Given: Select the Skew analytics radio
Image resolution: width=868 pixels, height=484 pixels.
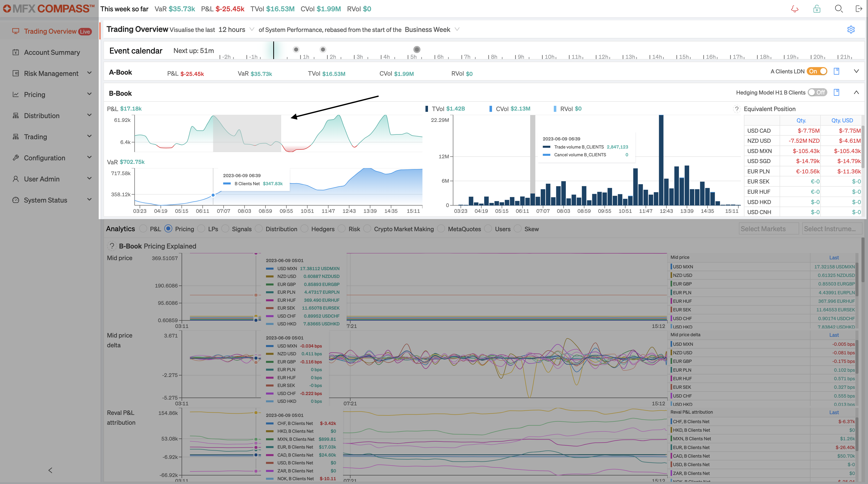Looking at the screenshot, I should coord(518,228).
